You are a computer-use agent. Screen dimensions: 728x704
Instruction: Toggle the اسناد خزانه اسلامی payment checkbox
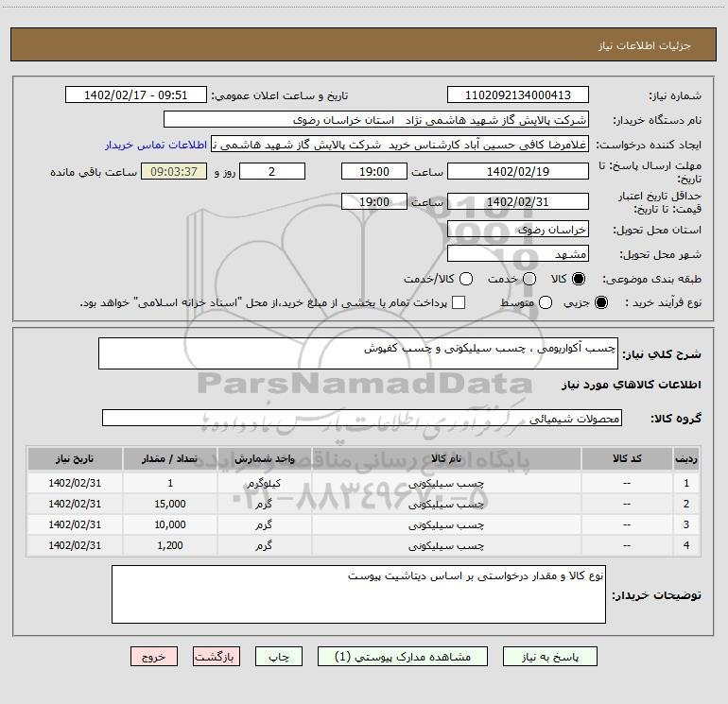click(459, 303)
